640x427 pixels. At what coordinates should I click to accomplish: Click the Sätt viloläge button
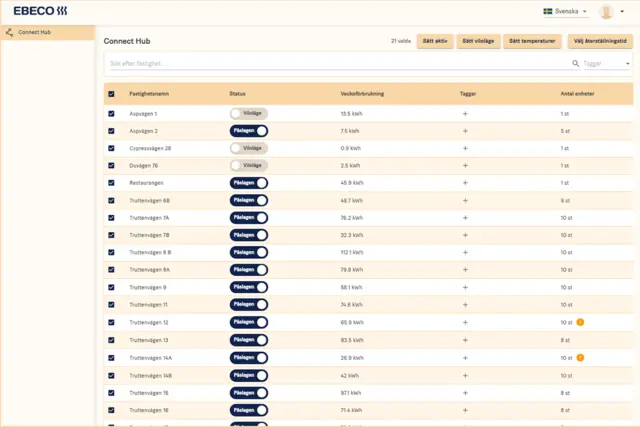point(478,41)
